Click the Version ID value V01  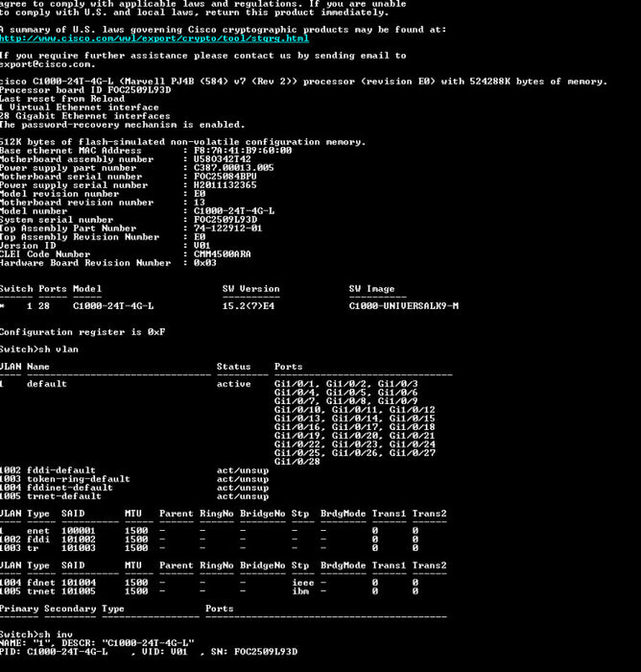(x=202, y=245)
